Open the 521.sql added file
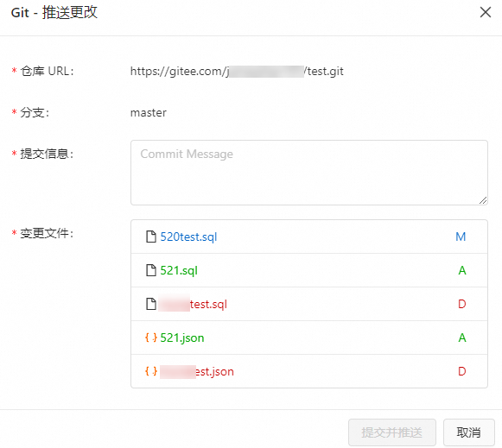This screenshot has width=502, height=448. click(x=179, y=270)
